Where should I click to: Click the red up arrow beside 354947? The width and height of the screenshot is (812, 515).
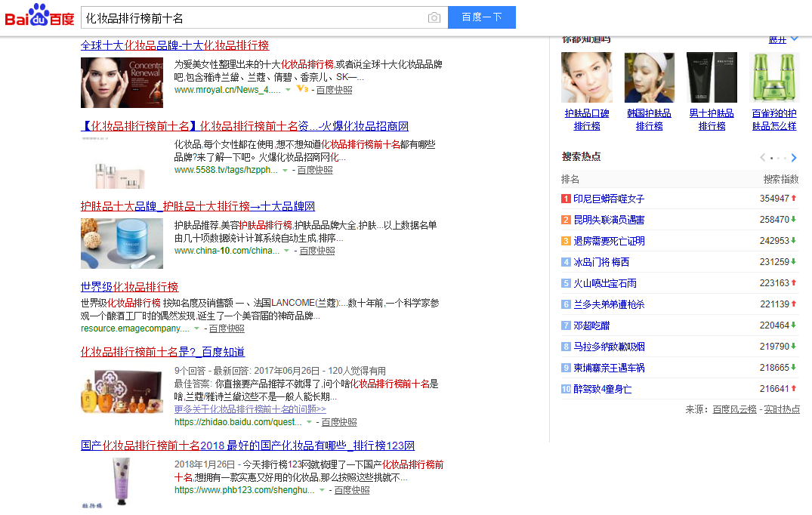click(794, 199)
